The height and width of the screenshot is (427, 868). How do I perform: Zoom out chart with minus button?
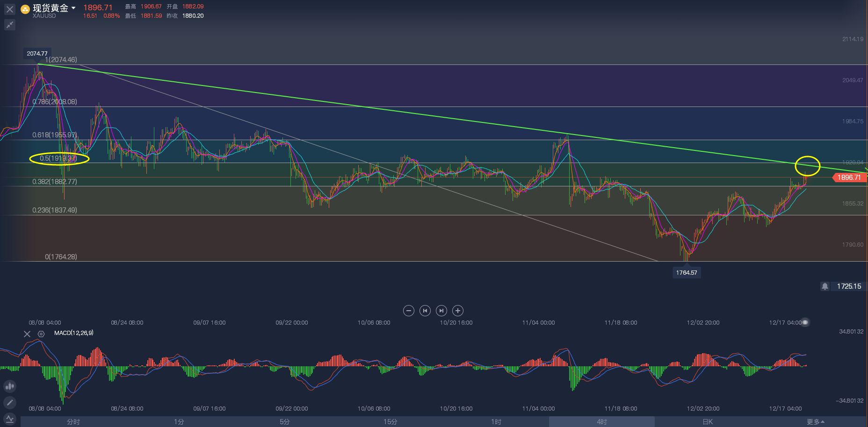pyautogui.click(x=408, y=311)
